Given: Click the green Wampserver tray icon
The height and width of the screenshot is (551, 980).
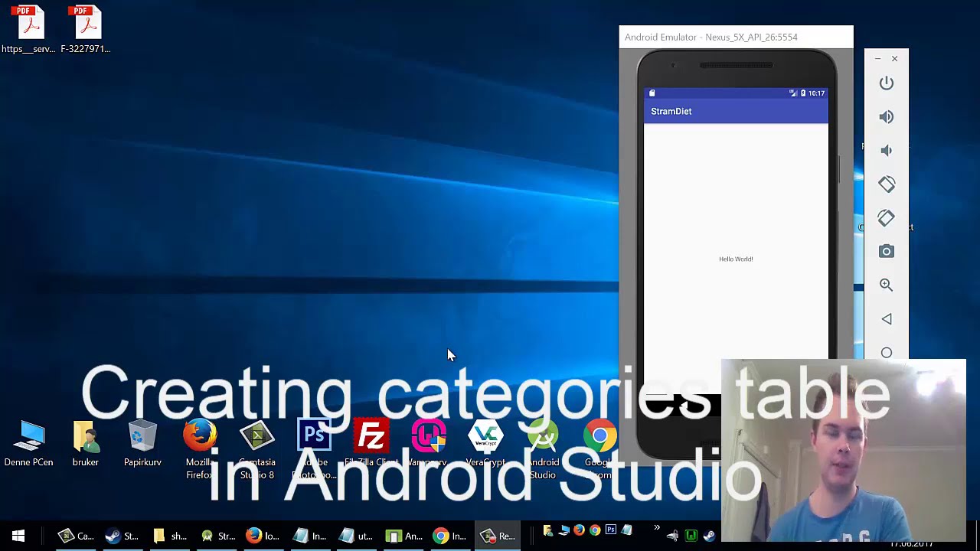Looking at the screenshot, I should click(x=691, y=536).
